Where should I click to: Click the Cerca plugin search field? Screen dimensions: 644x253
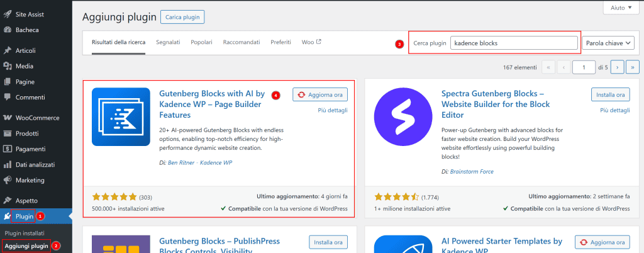514,43
